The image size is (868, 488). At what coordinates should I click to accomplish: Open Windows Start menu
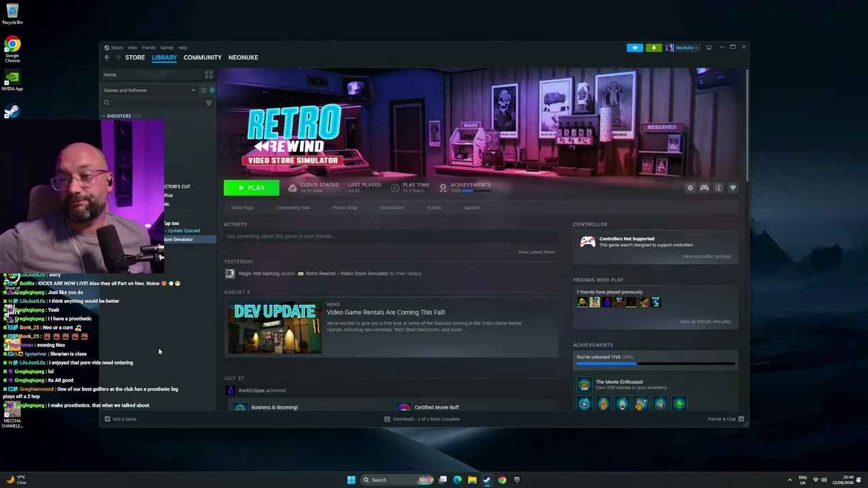click(351, 480)
